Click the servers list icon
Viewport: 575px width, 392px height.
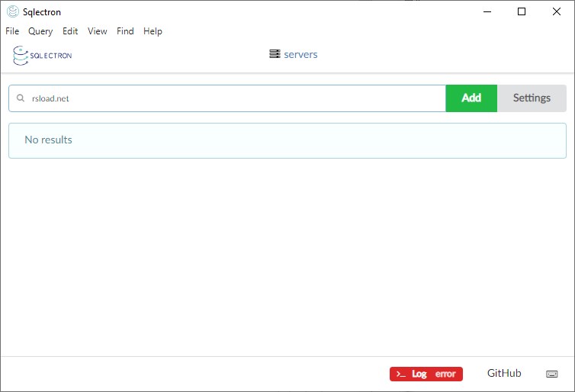[x=275, y=54]
